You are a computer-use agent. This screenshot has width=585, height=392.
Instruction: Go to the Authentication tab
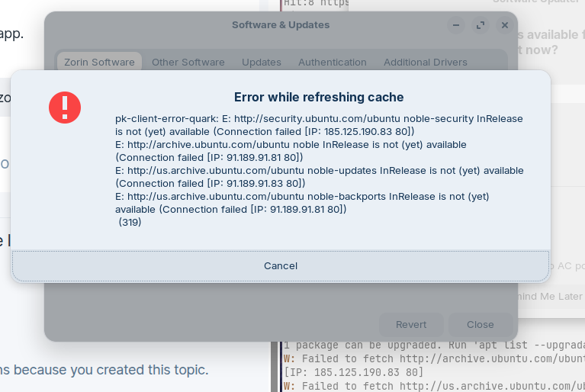[x=333, y=63]
